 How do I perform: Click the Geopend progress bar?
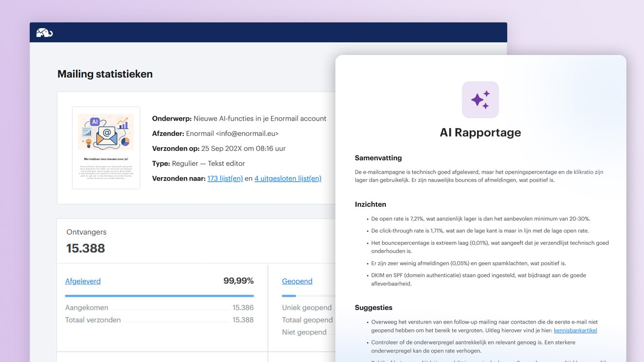click(307, 296)
